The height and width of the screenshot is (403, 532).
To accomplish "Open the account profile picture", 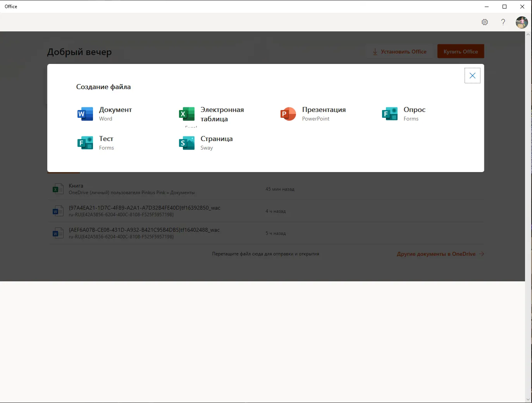I will (522, 22).
